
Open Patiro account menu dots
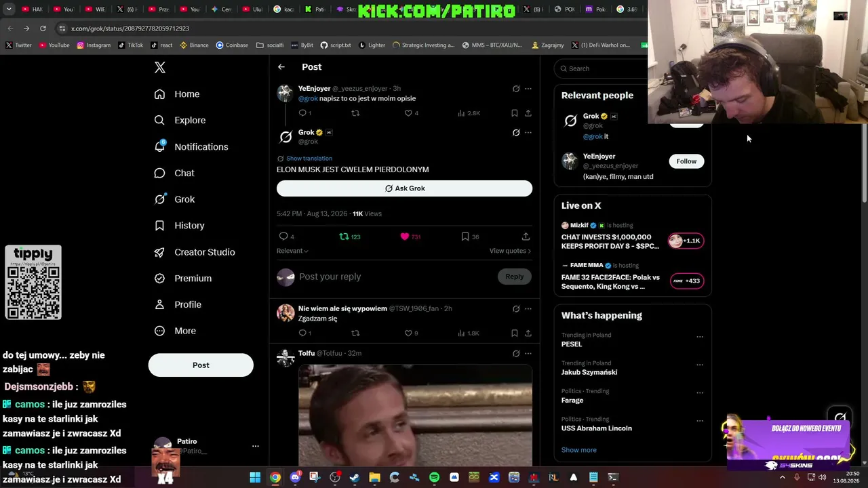coord(256,446)
